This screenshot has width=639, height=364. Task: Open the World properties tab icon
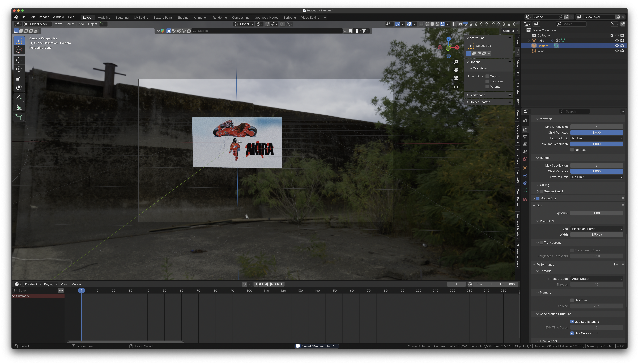point(525,159)
